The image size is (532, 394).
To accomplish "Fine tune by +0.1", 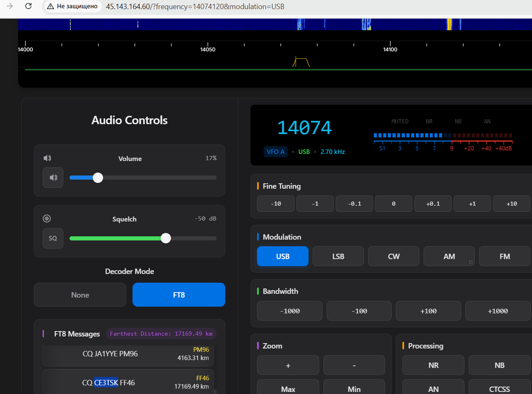I will 433,204.
